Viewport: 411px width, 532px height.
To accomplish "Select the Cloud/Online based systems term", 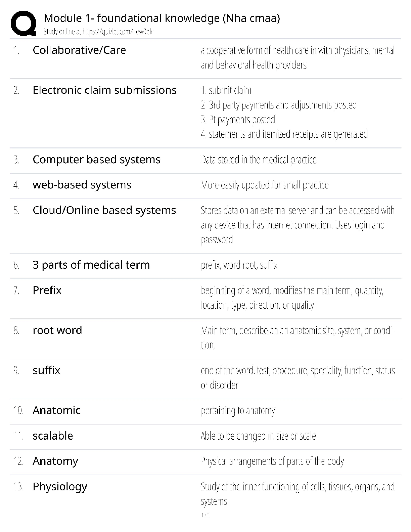I will (x=104, y=210).
